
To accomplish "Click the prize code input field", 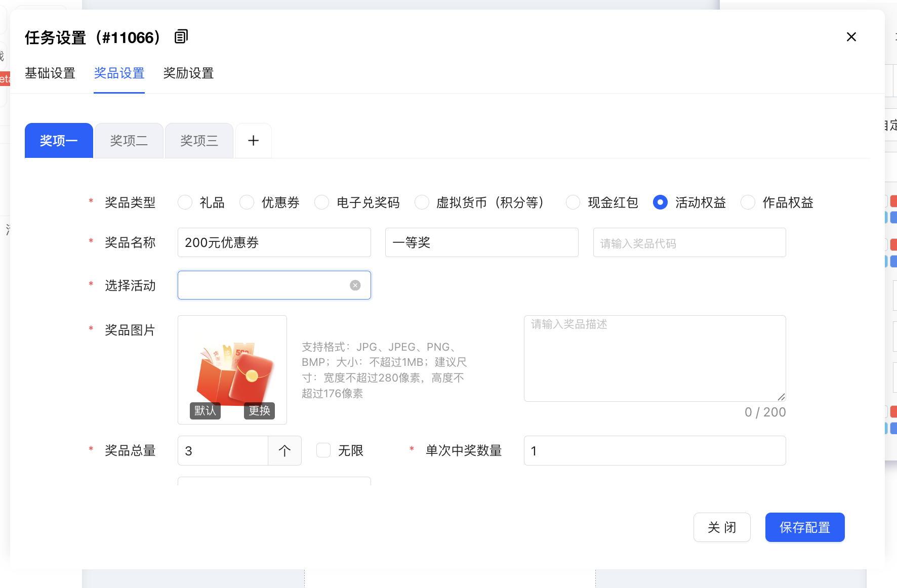I will 689,243.
